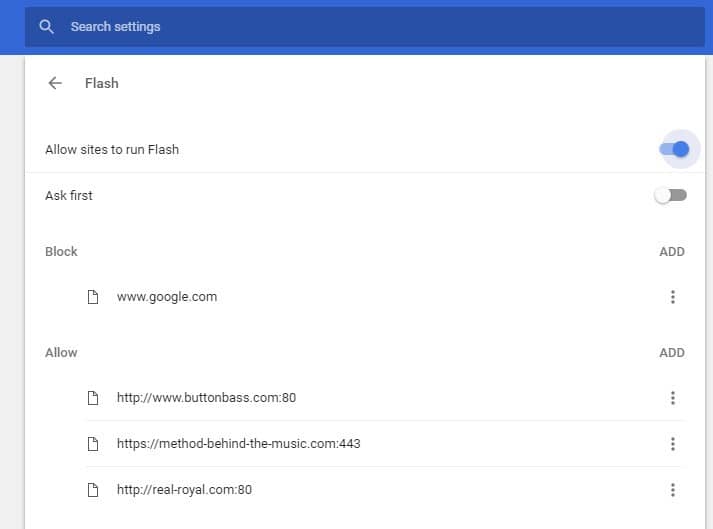Click ADD in the Block section

672,252
